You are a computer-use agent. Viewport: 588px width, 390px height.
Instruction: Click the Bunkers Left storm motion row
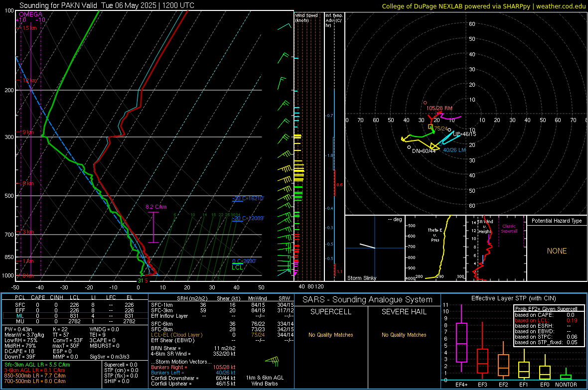coord(193,373)
